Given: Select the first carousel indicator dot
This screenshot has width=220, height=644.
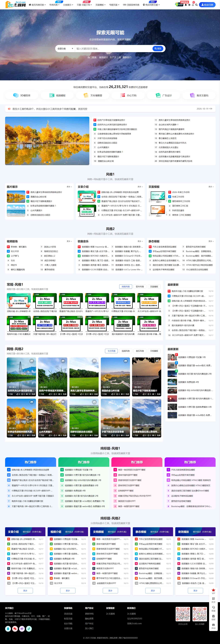Looking at the screenshot, I should coord(45,162).
